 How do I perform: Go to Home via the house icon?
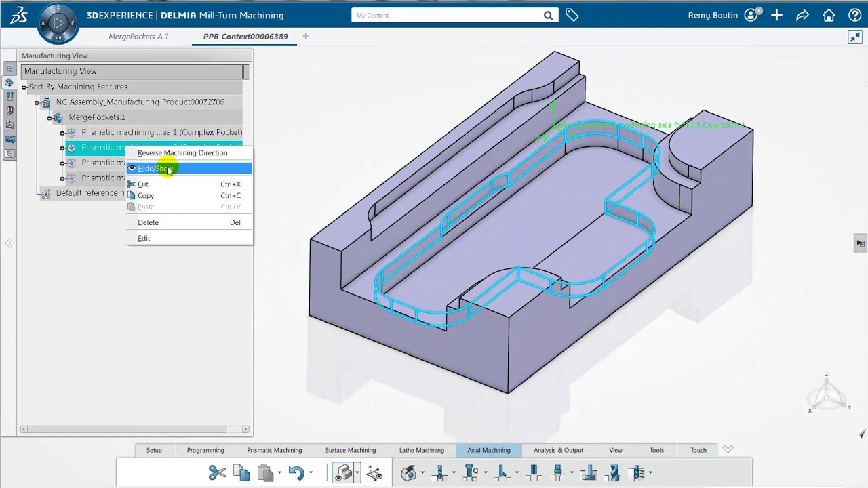point(829,15)
